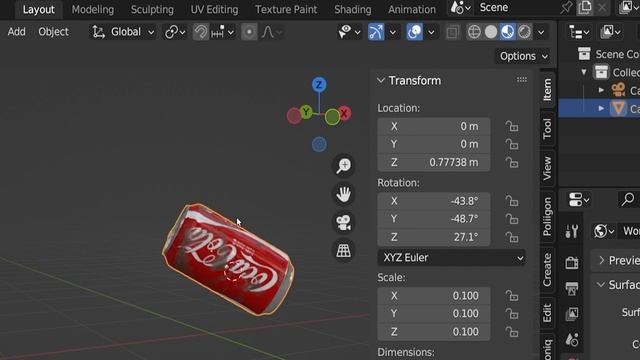Screen dimensions: 640x360
Task: Switch to UV Editing workspace
Action: [x=214, y=9]
